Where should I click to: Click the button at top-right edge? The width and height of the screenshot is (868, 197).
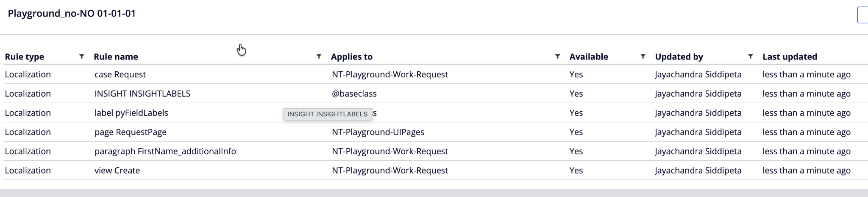[862, 15]
